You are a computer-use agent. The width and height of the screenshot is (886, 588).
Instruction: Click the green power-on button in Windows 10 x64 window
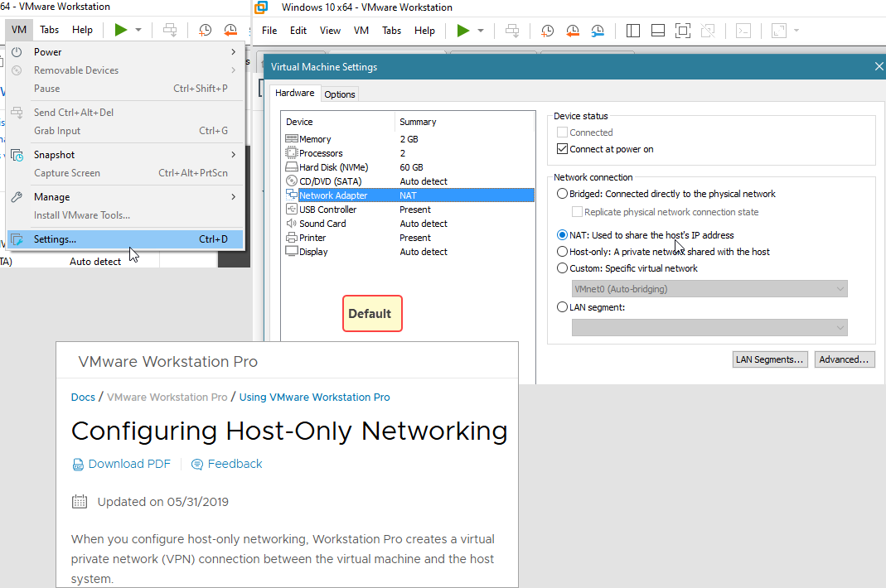tap(462, 31)
